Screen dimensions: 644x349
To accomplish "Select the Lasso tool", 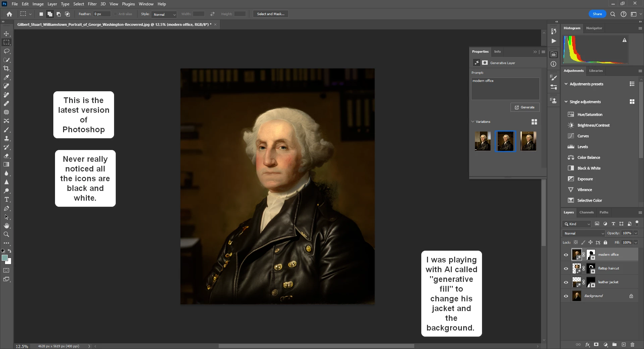I will point(6,51).
